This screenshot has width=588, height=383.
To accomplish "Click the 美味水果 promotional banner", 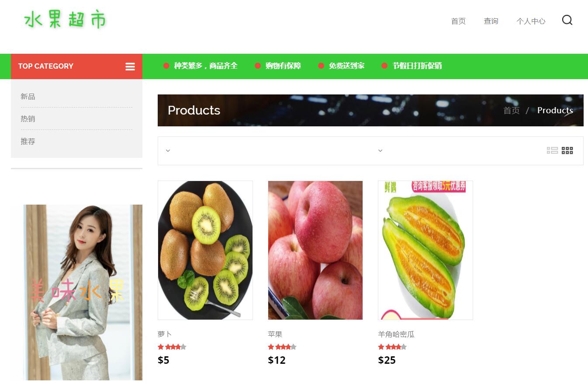I will point(77,292).
